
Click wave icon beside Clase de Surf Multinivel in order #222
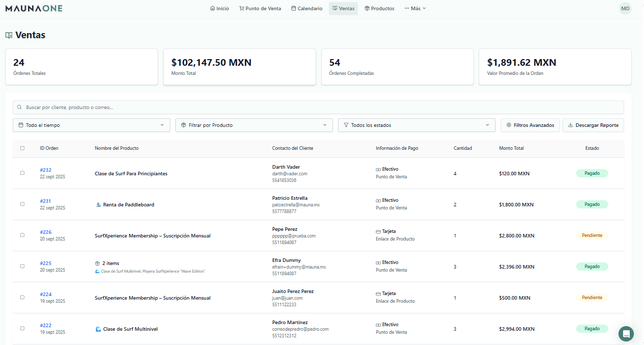click(x=98, y=329)
